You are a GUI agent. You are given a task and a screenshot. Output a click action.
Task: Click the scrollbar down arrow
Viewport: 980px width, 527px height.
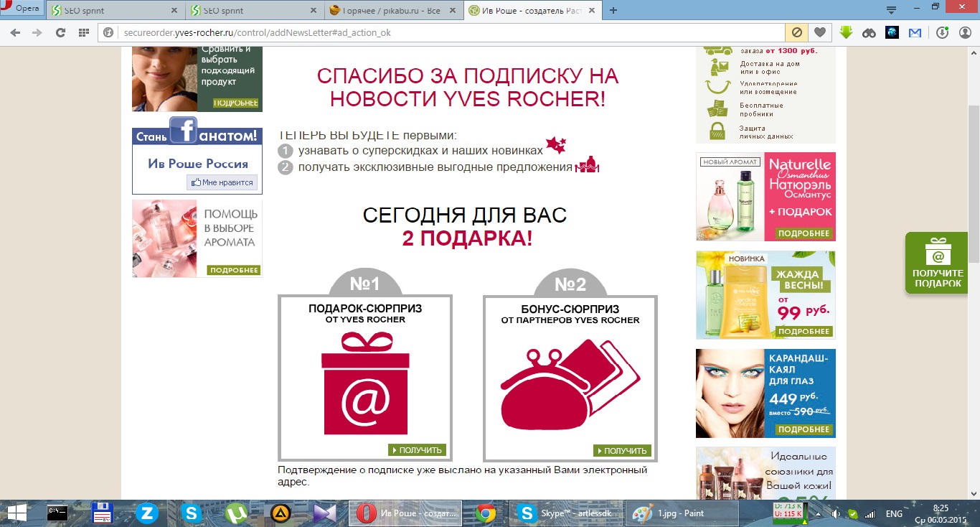(x=974, y=493)
